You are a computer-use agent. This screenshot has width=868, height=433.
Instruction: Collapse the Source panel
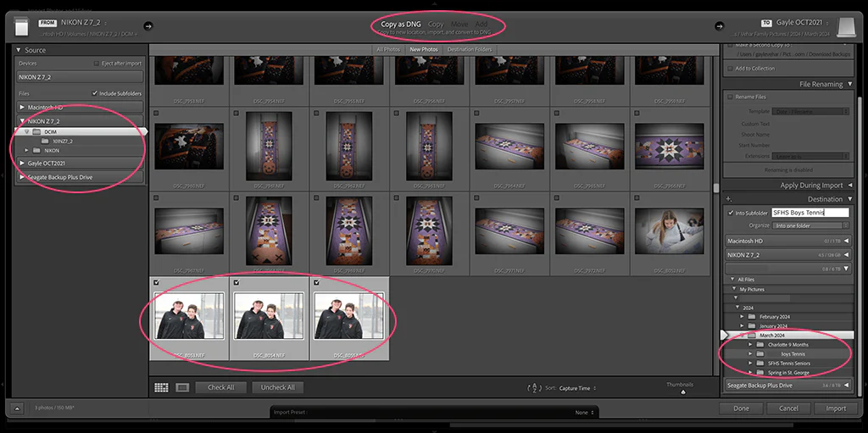(19, 50)
